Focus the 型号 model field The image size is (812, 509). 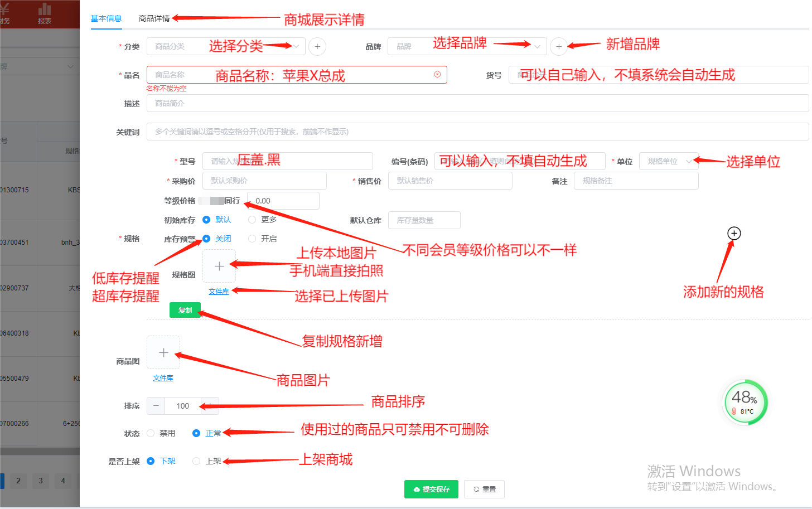pos(288,161)
